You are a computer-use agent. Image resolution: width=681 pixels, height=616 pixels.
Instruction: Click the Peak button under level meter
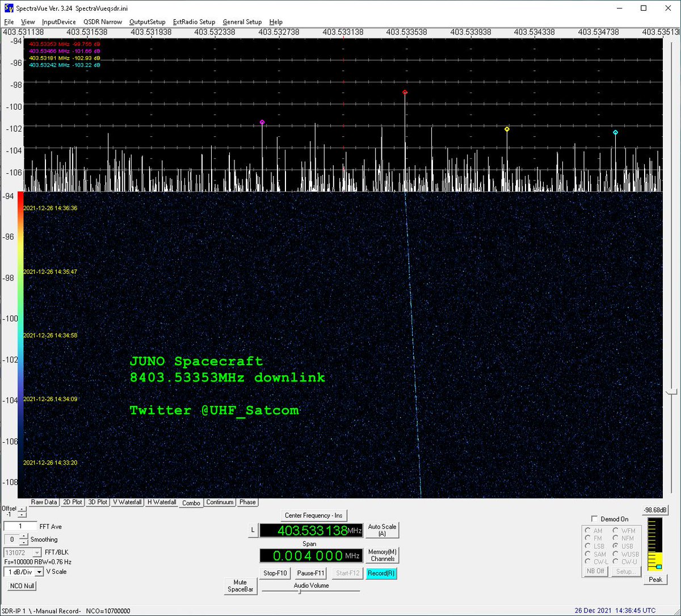coord(655,580)
